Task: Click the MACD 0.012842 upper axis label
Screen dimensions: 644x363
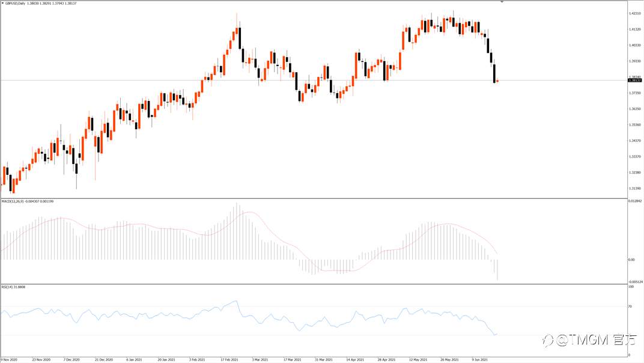Action: [x=635, y=201]
